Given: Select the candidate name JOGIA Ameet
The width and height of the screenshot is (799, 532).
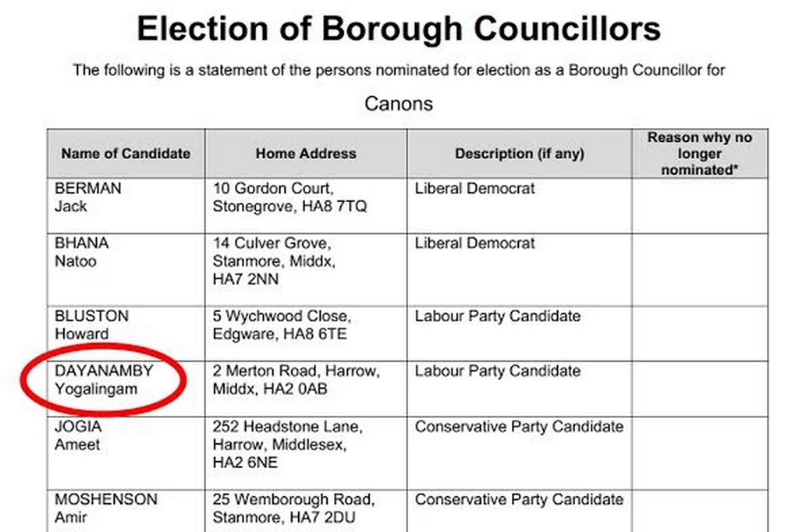Looking at the screenshot, I should click(78, 436).
